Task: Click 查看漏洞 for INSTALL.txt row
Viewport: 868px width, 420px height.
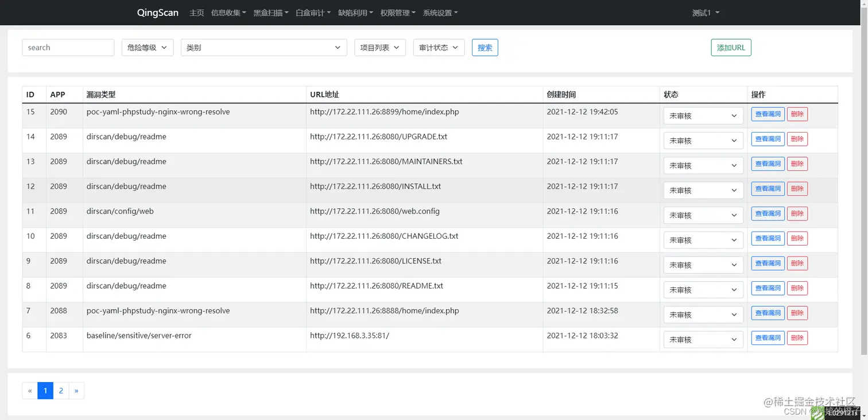Action: (x=768, y=189)
